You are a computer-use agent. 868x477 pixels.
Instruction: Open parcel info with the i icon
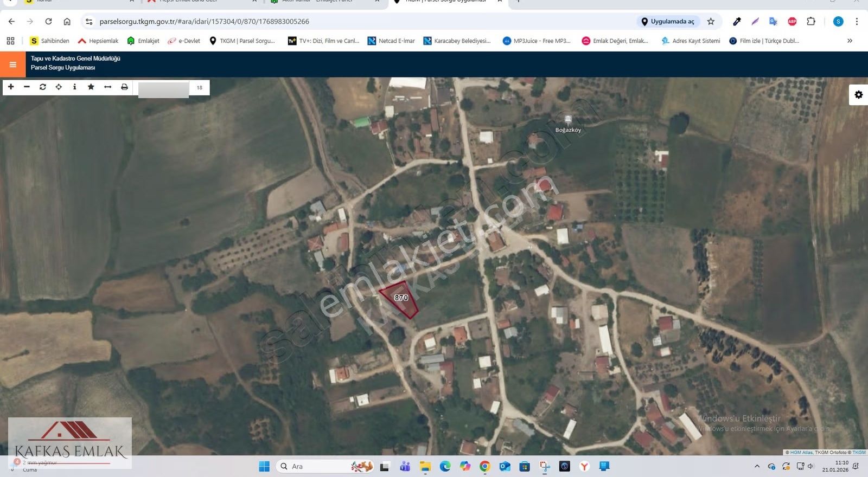75,87
